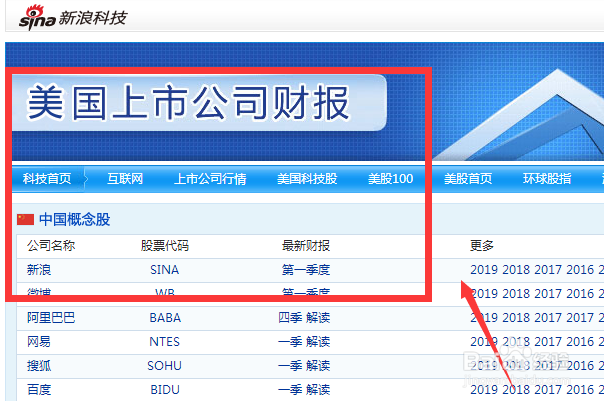Image resolution: width=604 pixels, height=401 pixels.
Task: Open the 科技首页 navigation item
Action: (x=47, y=179)
